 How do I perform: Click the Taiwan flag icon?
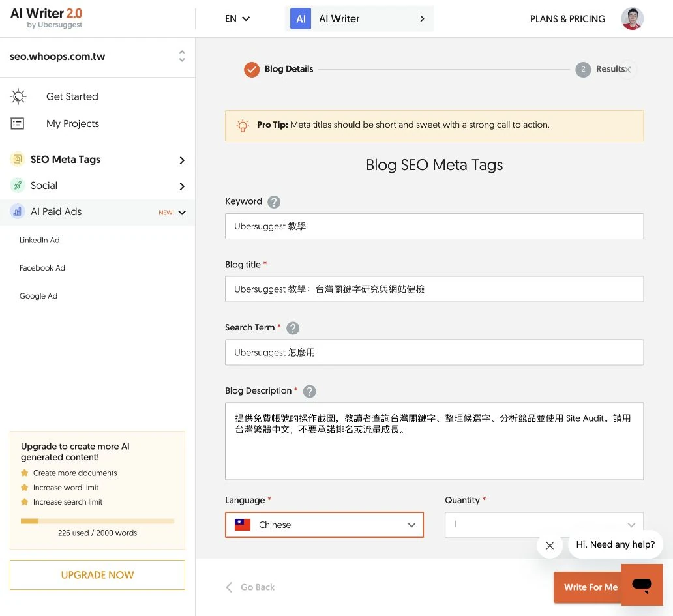tap(243, 525)
